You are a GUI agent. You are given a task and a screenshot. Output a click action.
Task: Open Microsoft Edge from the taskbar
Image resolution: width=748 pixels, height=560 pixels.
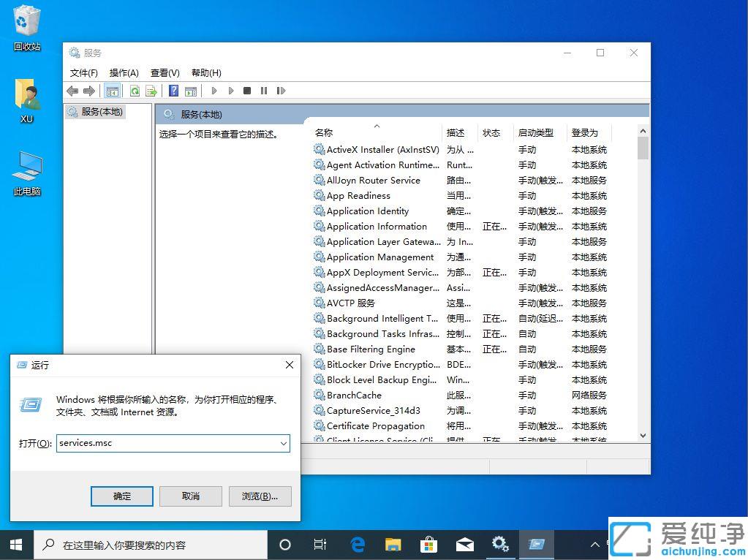coord(357,544)
